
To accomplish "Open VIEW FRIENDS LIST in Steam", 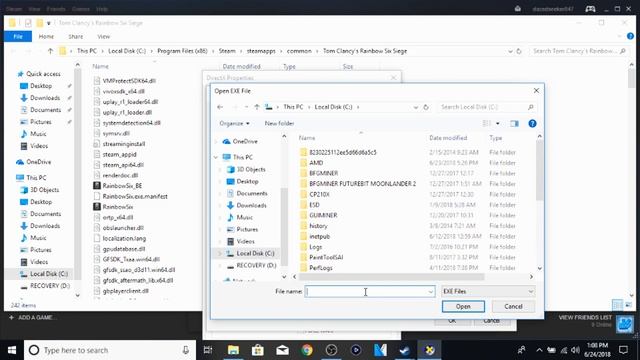I will point(585,318).
